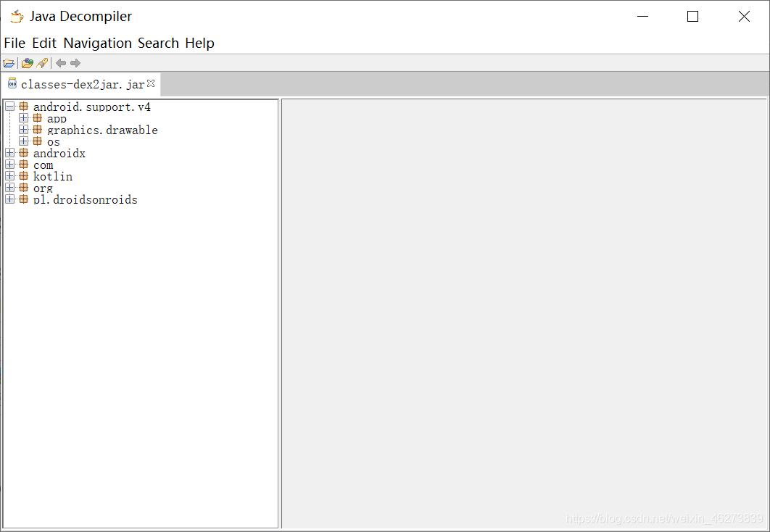This screenshot has height=532, width=770.
Task: Click the package icon beside org
Action: pos(24,188)
